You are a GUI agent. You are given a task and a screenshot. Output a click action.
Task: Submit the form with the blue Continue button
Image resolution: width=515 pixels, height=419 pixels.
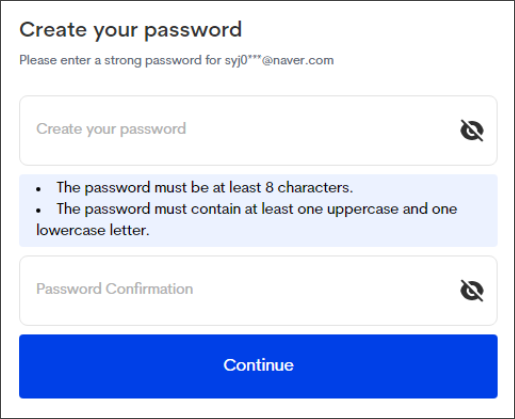coord(258,366)
